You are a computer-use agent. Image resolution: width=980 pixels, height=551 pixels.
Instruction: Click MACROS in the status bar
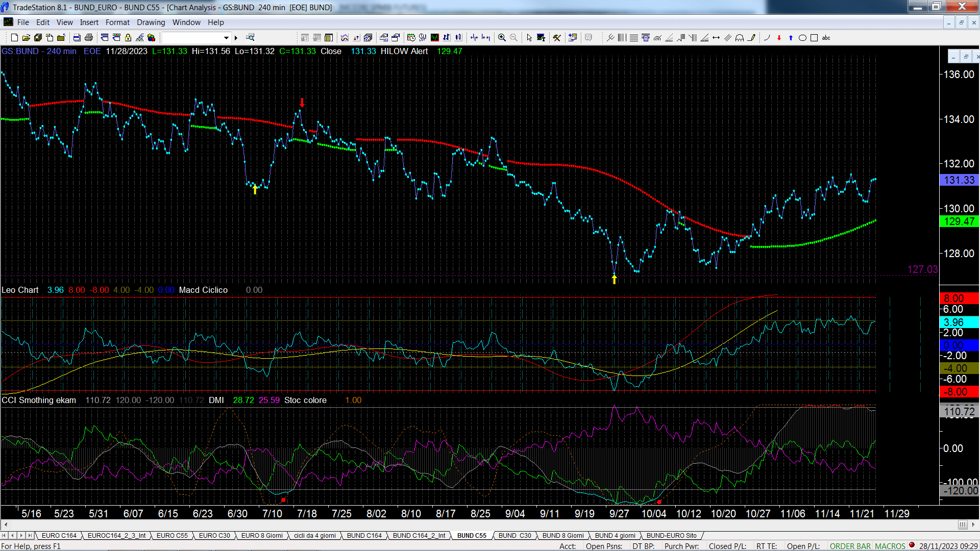pyautogui.click(x=890, y=546)
